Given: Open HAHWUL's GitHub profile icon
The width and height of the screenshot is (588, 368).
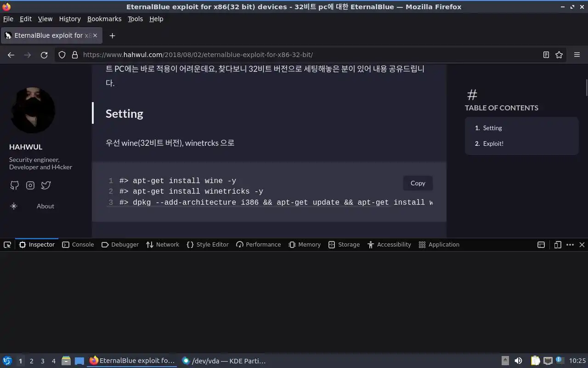Looking at the screenshot, I should click(x=15, y=185).
